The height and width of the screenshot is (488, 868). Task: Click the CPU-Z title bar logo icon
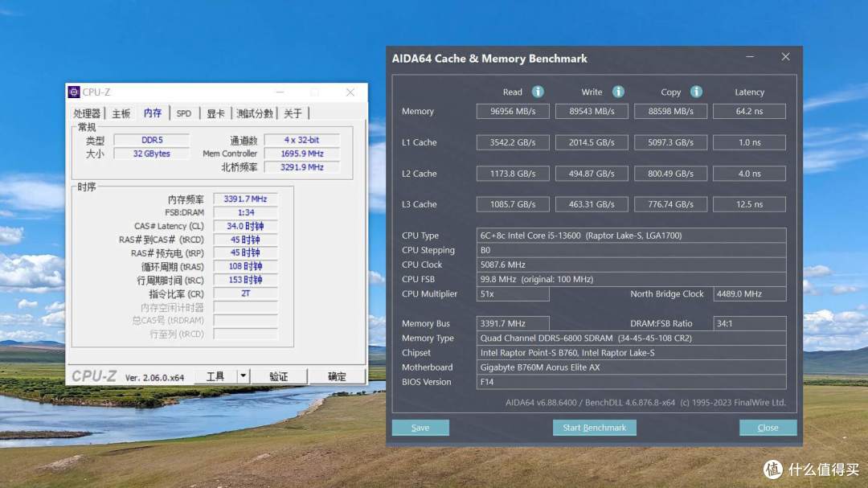coord(74,92)
